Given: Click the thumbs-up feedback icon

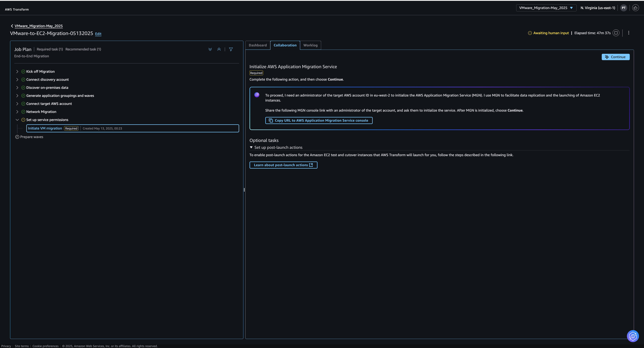Looking at the screenshot, I should pos(635,8).
